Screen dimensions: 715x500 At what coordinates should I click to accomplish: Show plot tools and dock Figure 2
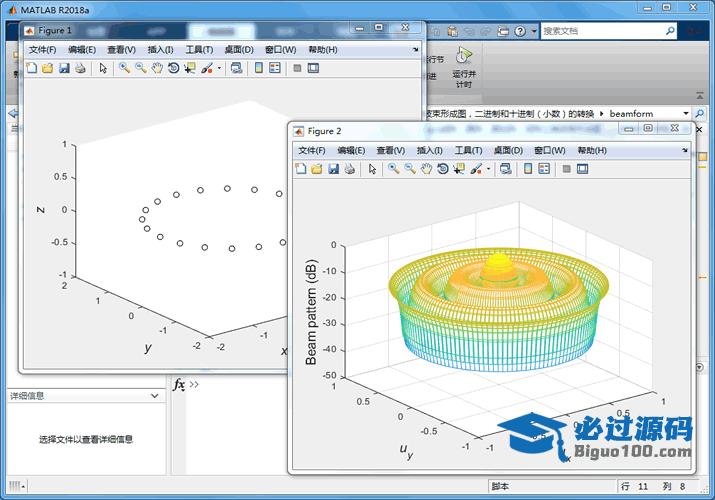tap(582, 169)
